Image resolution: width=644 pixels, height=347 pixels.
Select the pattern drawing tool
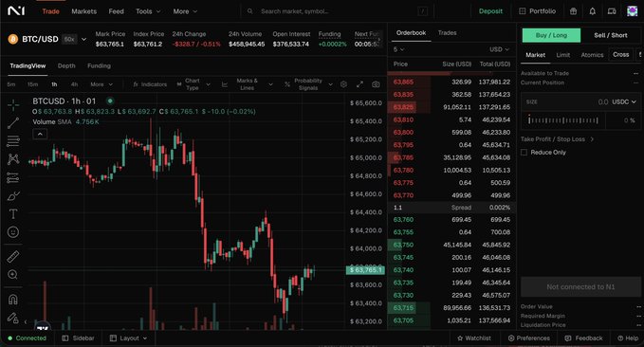13,159
